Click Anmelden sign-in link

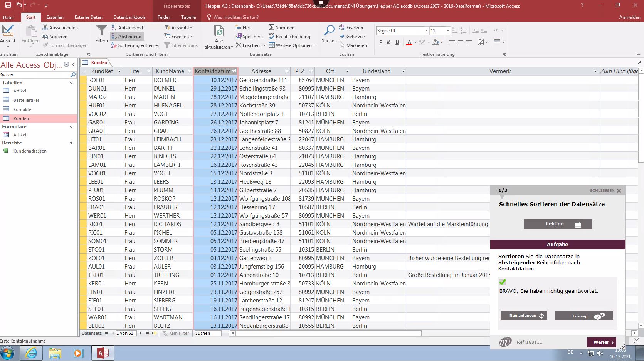pyautogui.click(x=630, y=17)
